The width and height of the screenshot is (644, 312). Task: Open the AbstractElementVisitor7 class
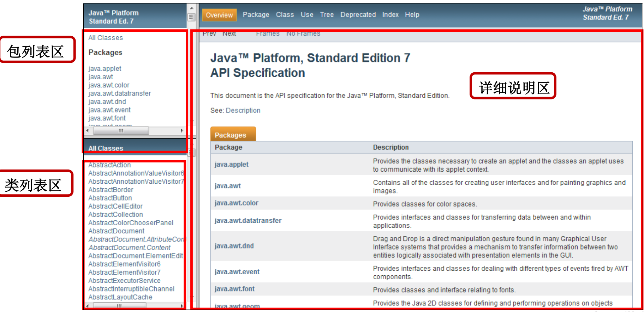pyautogui.click(x=125, y=273)
